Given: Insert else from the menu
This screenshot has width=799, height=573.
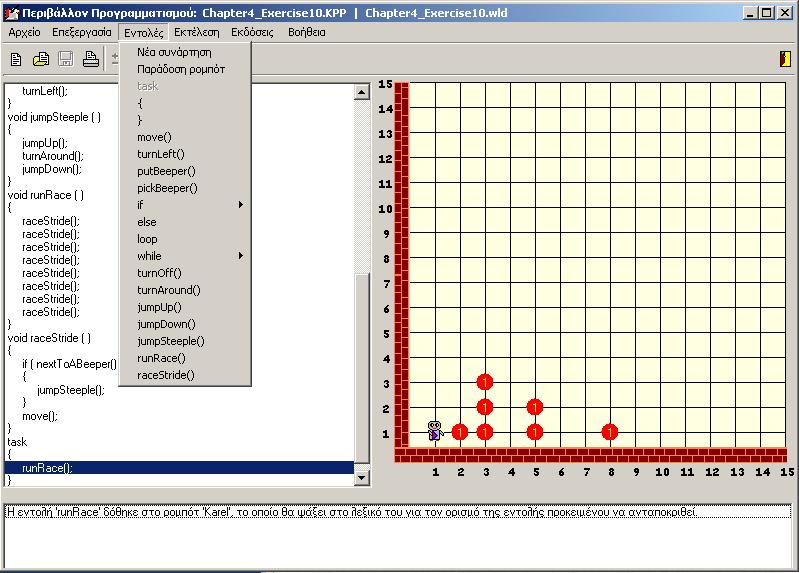Looking at the screenshot, I should point(185,222).
